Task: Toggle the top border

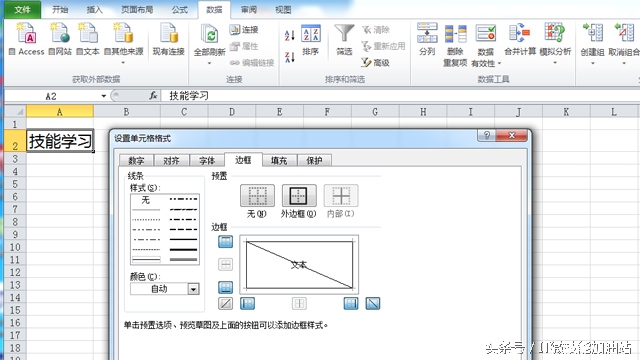Action: 225,242
